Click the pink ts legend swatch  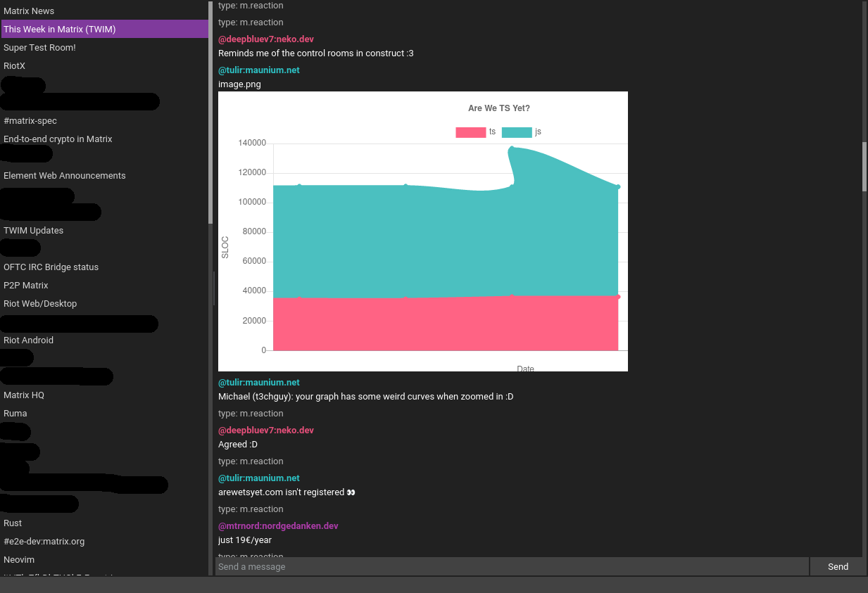tap(470, 132)
